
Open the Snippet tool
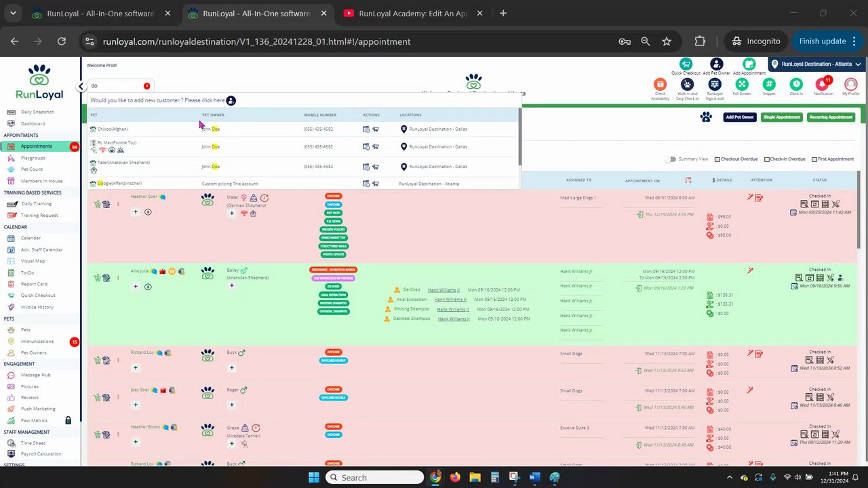[x=769, y=84]
